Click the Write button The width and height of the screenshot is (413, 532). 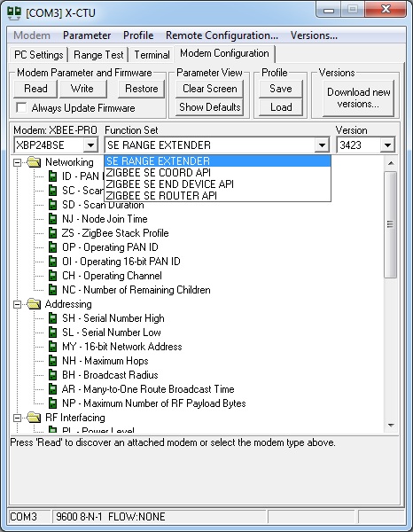[x=82, y=89]
